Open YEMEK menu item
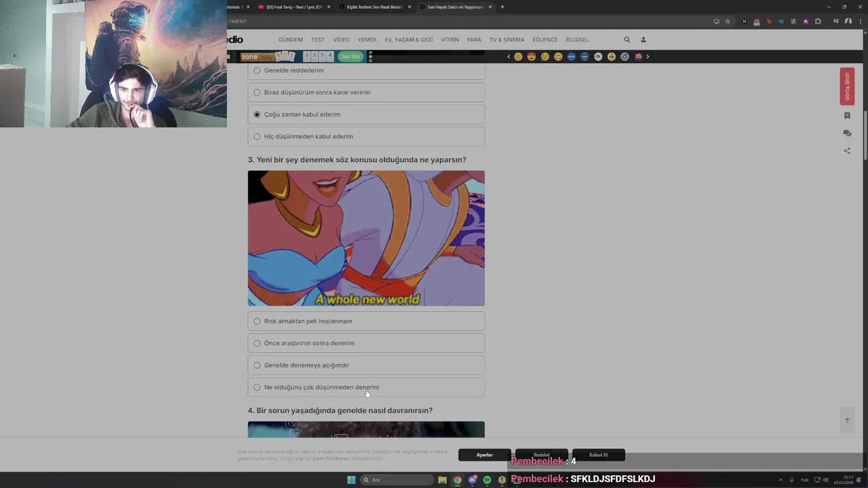 [367, 40]
